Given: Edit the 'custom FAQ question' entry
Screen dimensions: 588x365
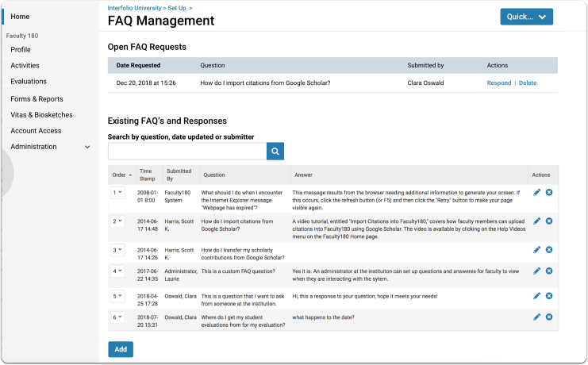Looking at the screenshot, I should 536,271.
